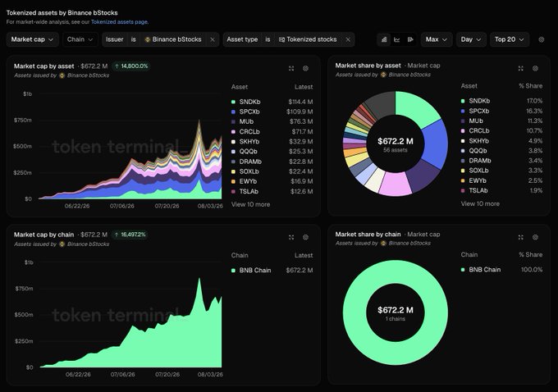
Task: Switch to the line chart view icon
Action: [397, 39]
